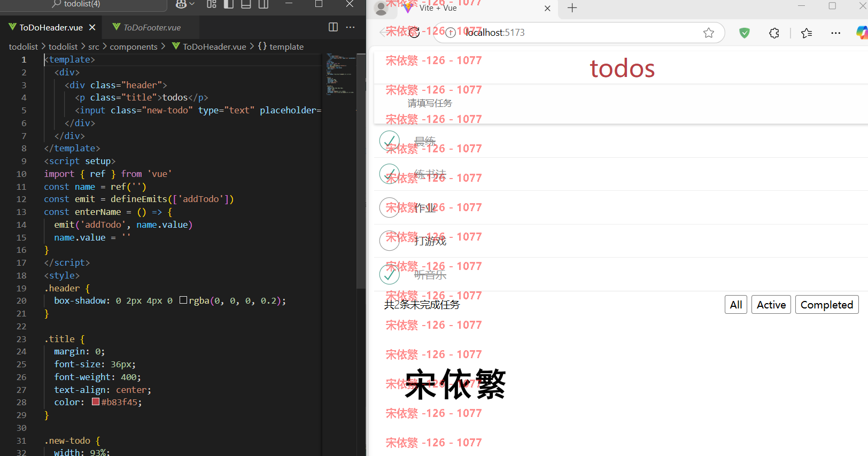Open the rgba color swatch on line 20

click(x=183, y=300)
